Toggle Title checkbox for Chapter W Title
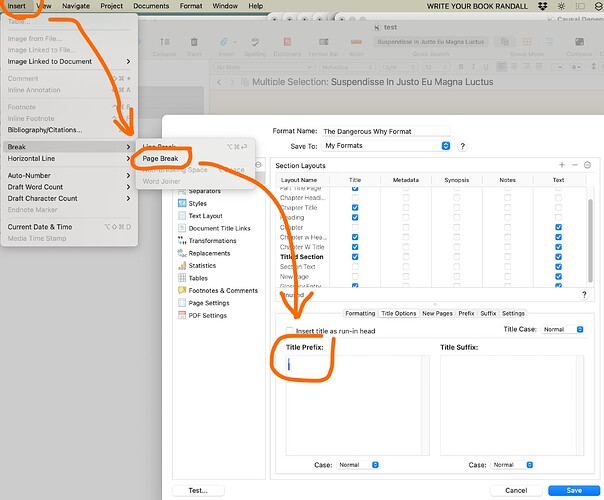The width and height of the screenshot is (604, 500). click(x=355, y=247)
